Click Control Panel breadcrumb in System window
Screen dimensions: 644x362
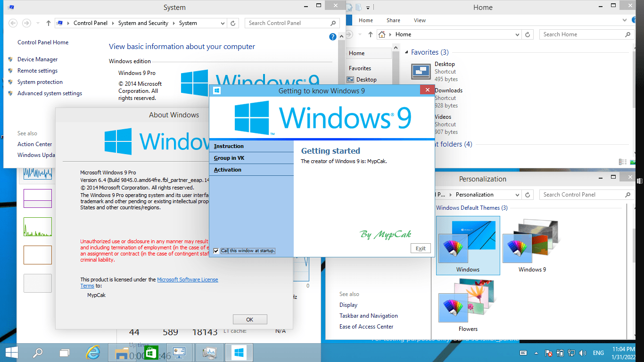click(x=91, y=23)
